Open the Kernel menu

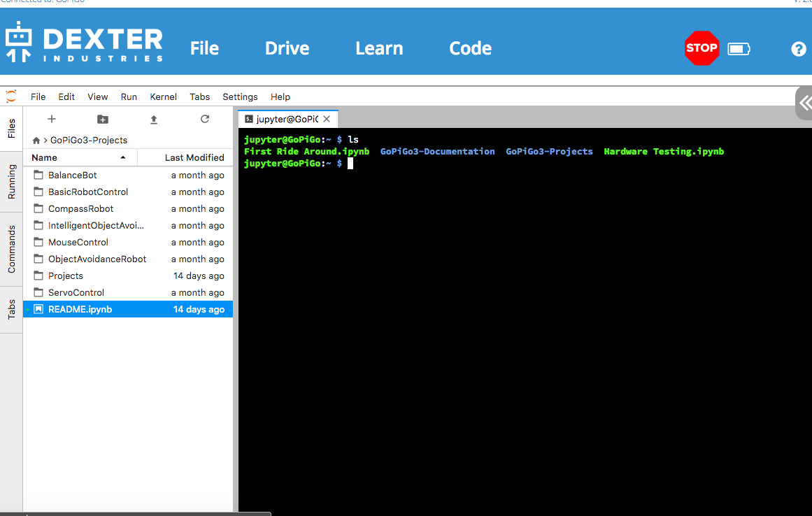click(x=163, y=96)
